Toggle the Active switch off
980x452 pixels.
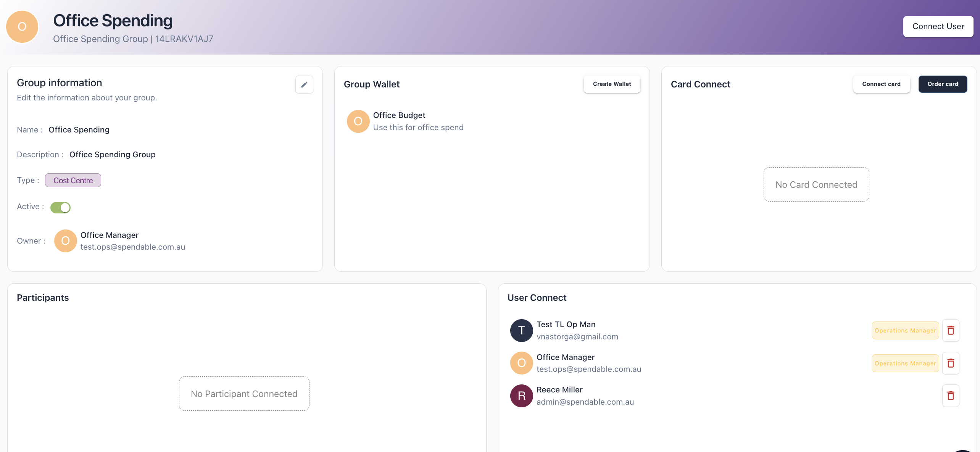click(61, 207)
